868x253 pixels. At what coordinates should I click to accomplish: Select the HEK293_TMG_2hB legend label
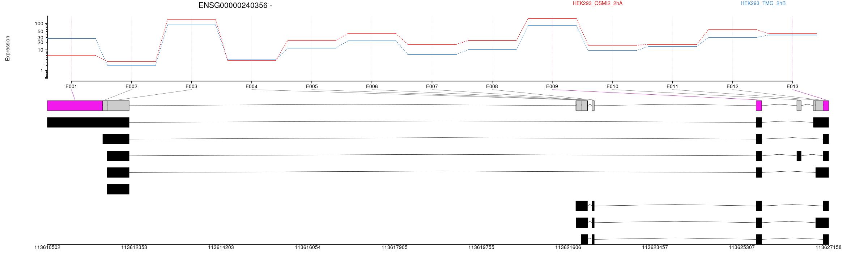(x=763, y=3)
